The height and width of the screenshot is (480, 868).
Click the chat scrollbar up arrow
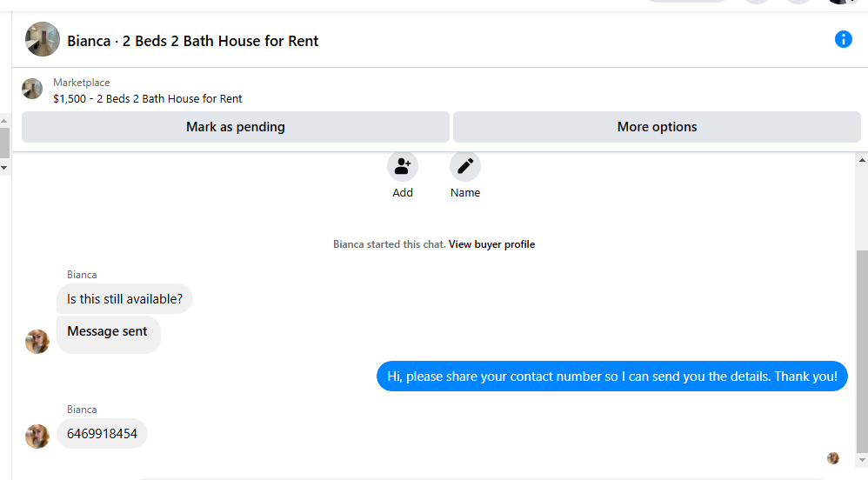(862, 160)
